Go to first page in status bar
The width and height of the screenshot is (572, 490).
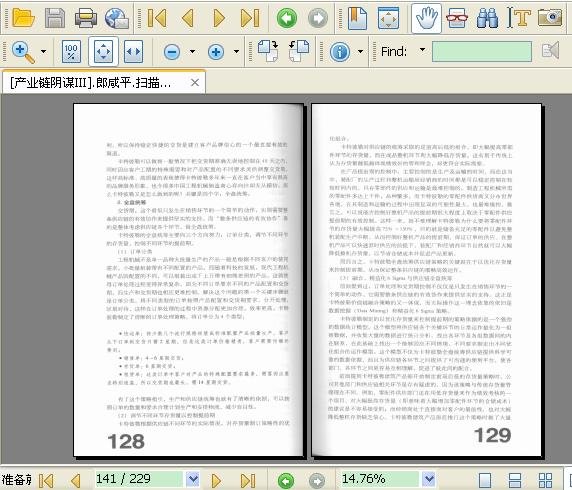pos(46,481)
